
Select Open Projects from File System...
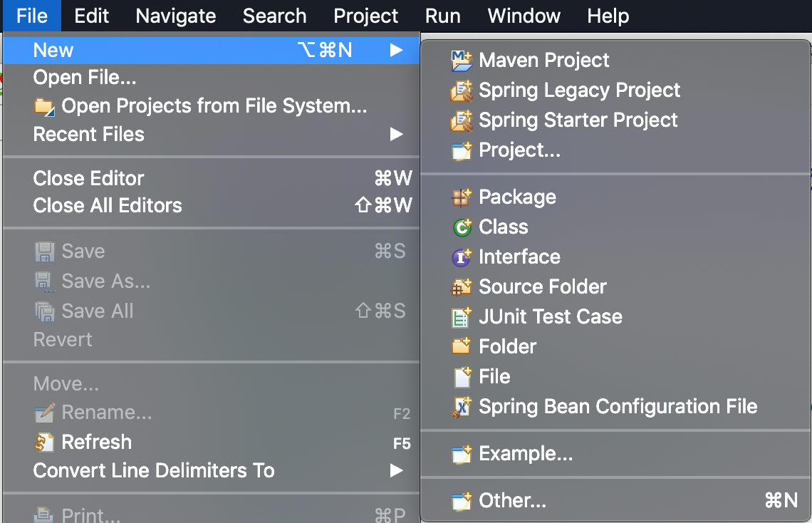[x=212, y=106]
